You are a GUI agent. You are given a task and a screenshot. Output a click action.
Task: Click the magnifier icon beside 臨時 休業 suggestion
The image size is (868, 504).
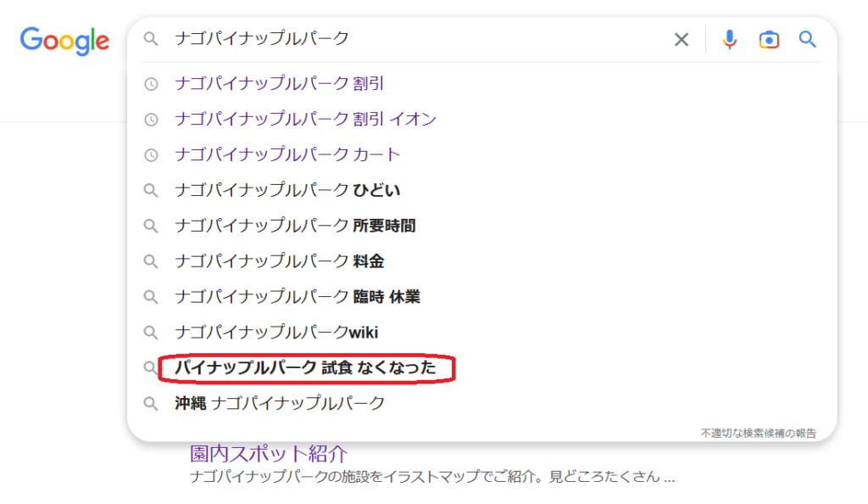tap(151, 297)
